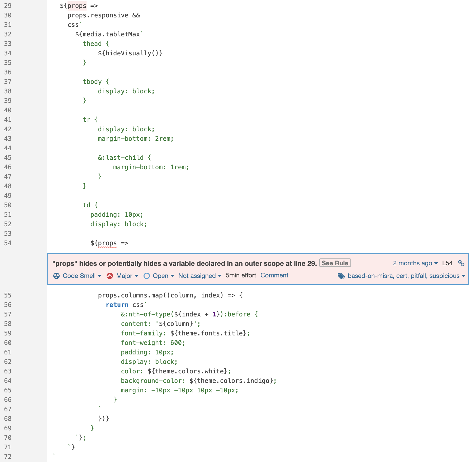Screen dimensions: 476x462
Task: Select the suspicious tag label
Action: tap(445, 276)
